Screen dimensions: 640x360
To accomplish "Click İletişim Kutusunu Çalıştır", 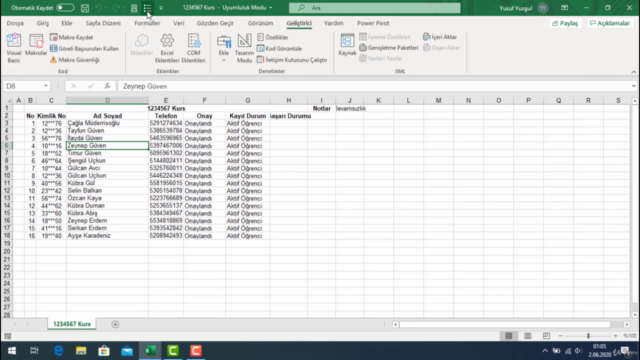I will tap(292, 60).
